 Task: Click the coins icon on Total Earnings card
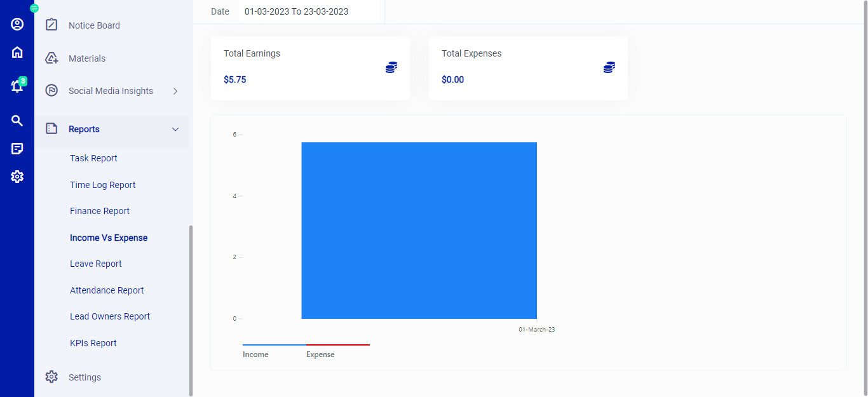(391, 67)
